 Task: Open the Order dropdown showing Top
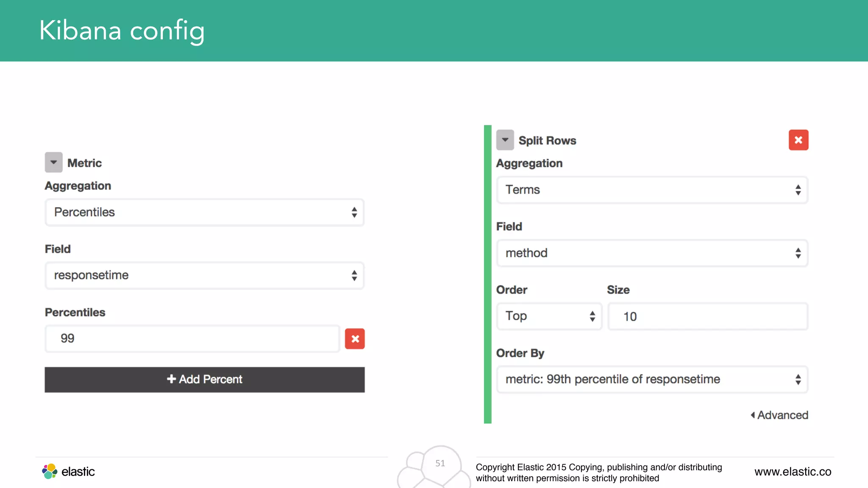pos(549,316)
